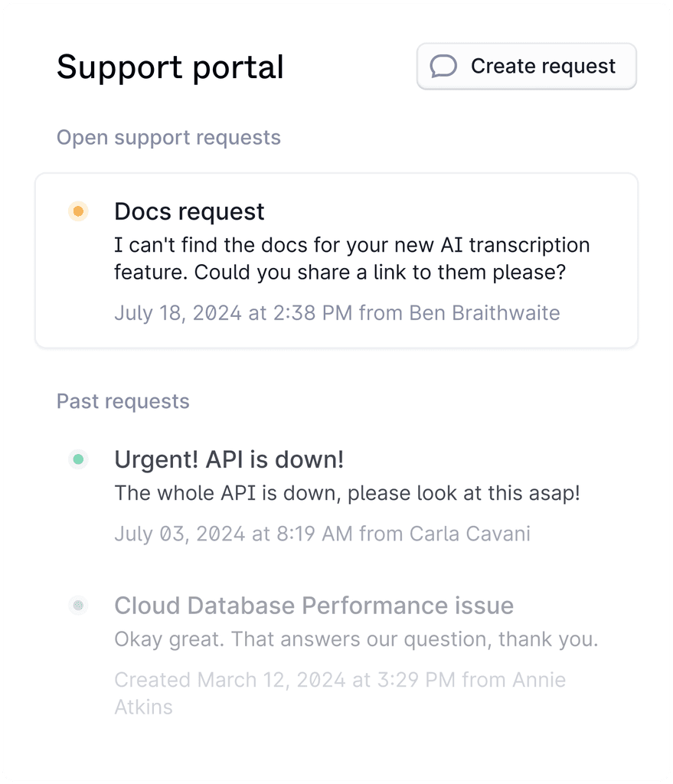
Task: Click the sender name Annie Atkins
Action: pyautogui.click(x=143, y=707)
